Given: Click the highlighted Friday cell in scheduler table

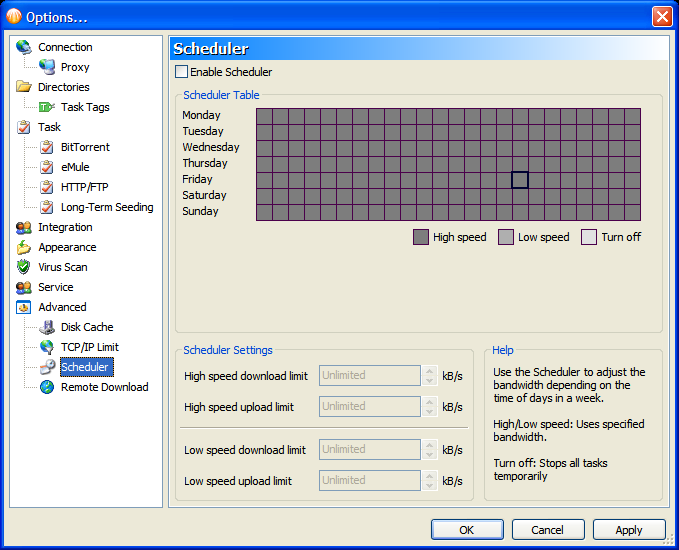Looking at the screenshot, I should point(520,180).
